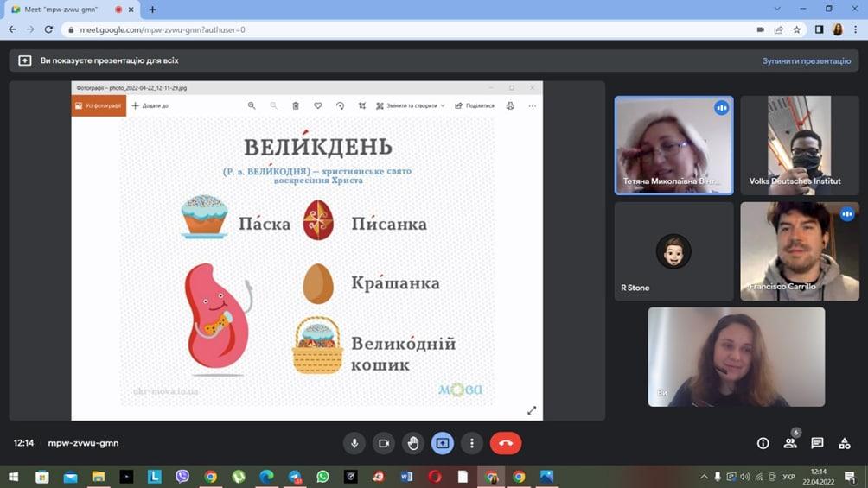Expand the 'Змінити та створити' dropdown
Viewport: 868px width, 488px height.
(x=411, y=105)
